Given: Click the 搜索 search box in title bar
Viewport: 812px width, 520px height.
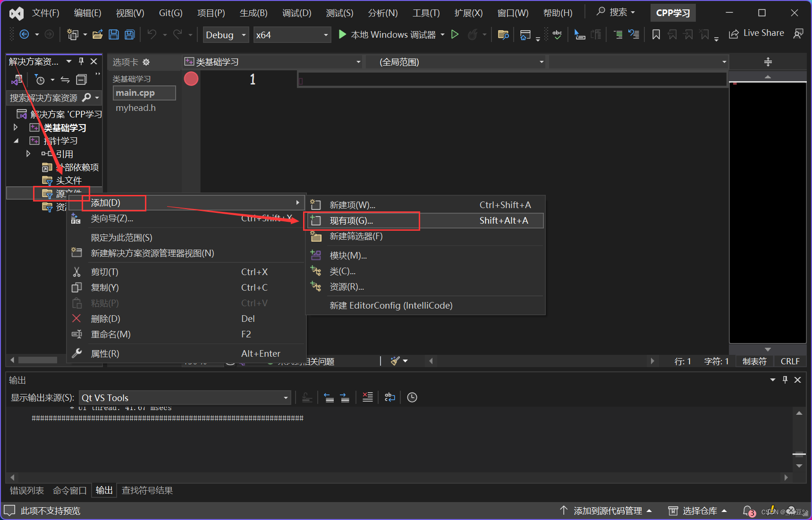Looking at the screenshot, I should (617, 12).
